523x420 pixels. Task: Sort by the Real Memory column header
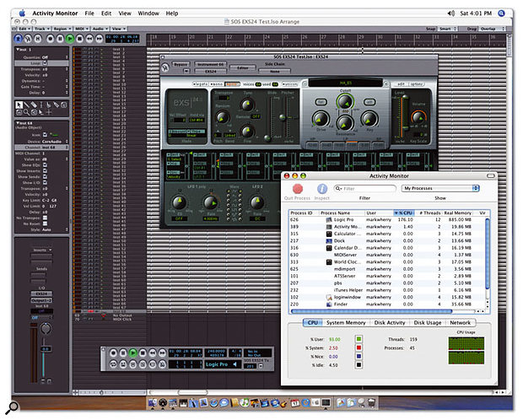457,213
